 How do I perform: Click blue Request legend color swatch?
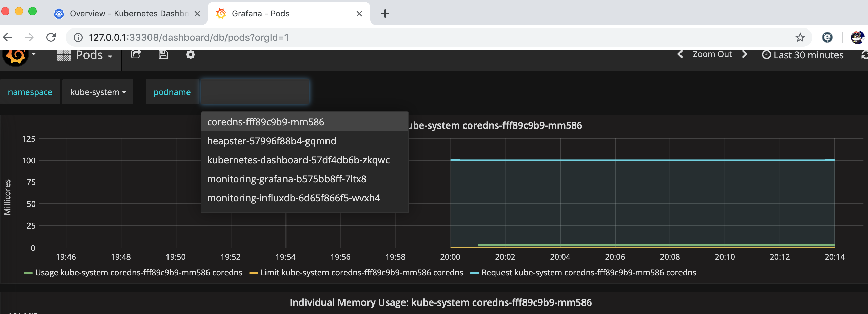(475, 273)
